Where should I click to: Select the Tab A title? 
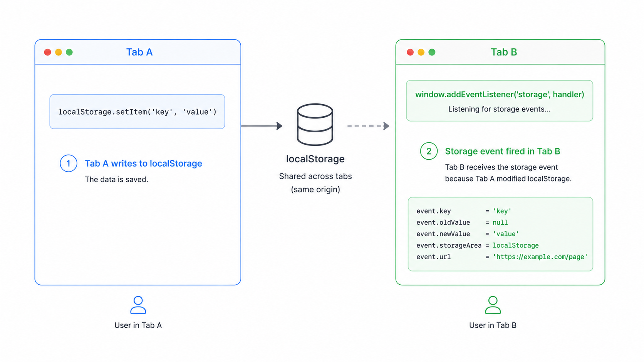click(x=139, y=52)
